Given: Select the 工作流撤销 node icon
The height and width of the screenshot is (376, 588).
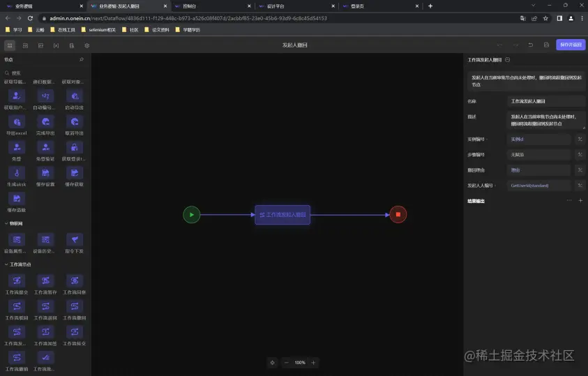Looking at the screenshot, I should click(x=17, y=357).
